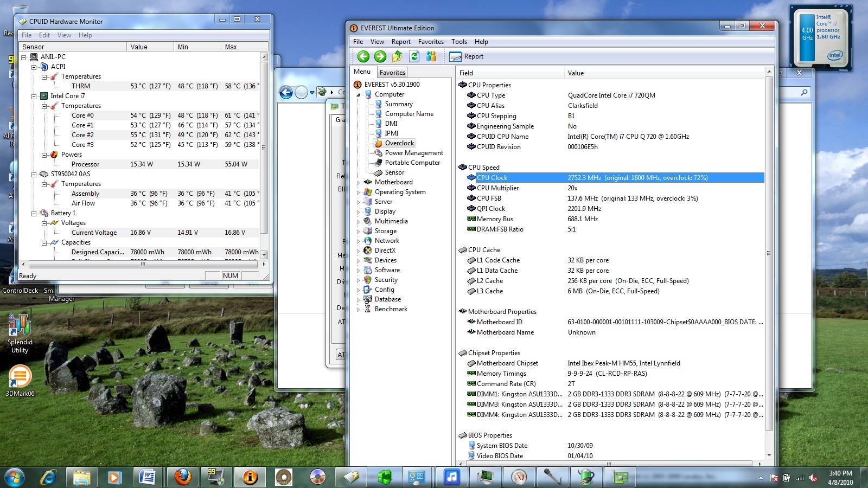Click the Windows Explorer folder taskbar icon
Screen dimensions: 868x488
coord(82,477)
